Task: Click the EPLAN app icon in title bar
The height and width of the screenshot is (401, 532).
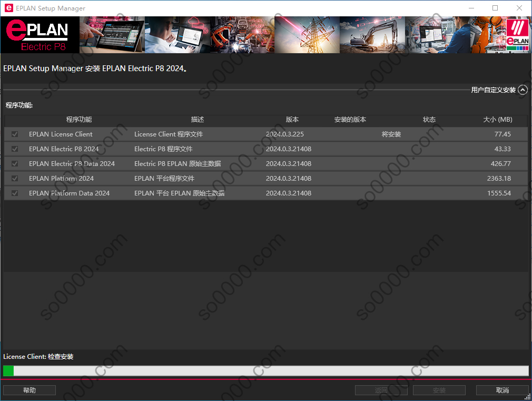Action: point(9,8)
